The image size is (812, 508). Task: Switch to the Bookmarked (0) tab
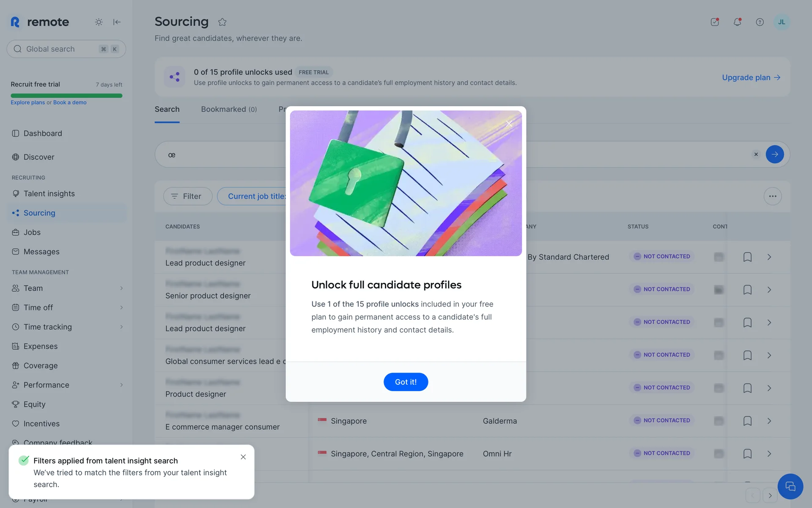coord(229,109)
